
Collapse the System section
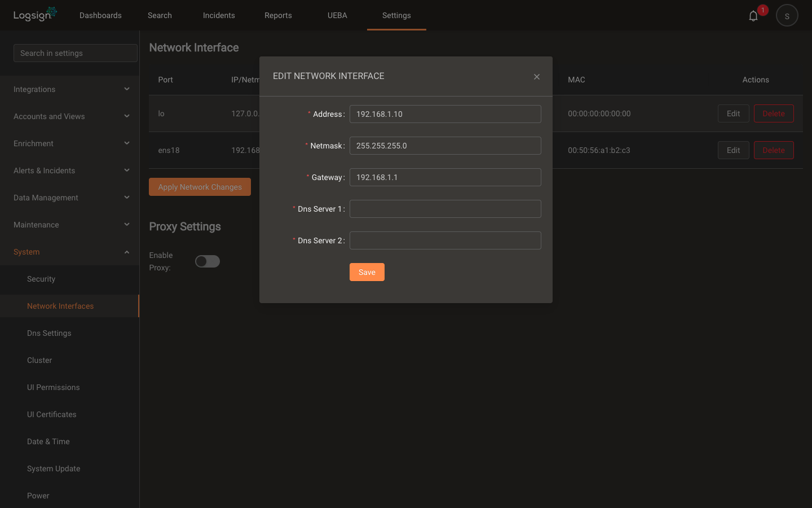pyautogui.click(x=70, y=252)
